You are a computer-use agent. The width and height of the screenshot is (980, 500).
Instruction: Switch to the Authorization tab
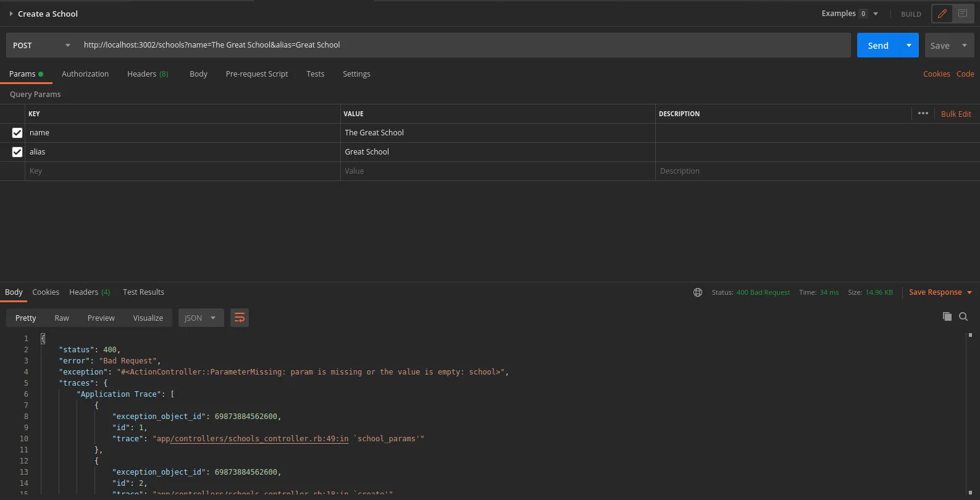pos(85,74)
